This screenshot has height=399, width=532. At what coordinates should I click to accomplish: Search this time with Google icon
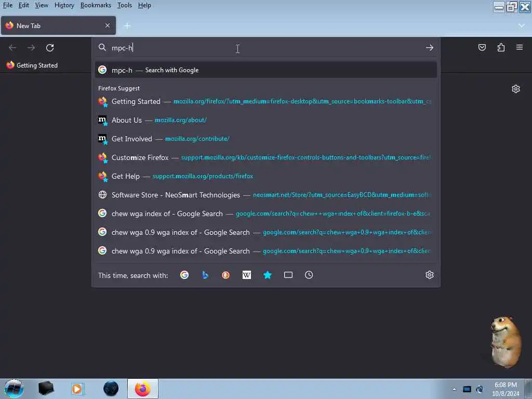click(x=184, y=275)
